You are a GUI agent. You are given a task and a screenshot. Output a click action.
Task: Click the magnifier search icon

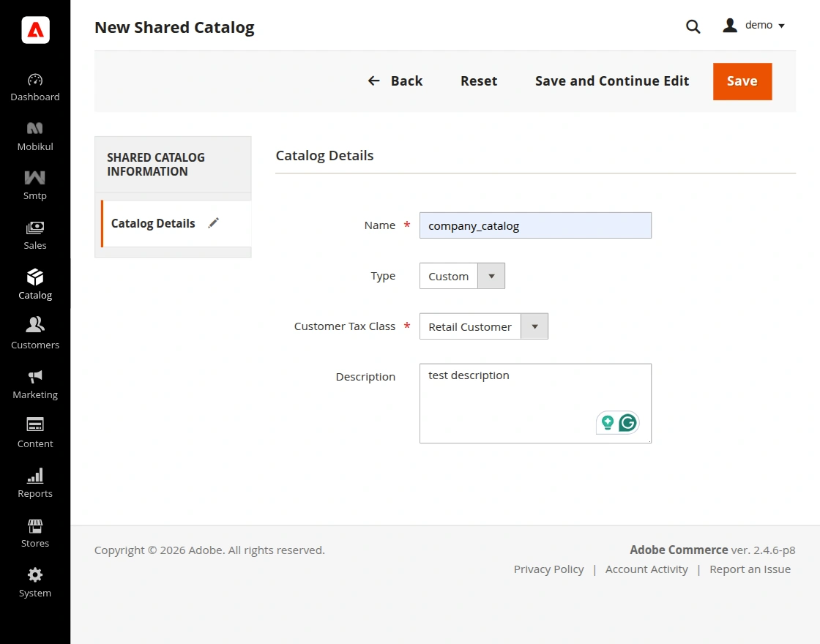click(x=693, y=26)
